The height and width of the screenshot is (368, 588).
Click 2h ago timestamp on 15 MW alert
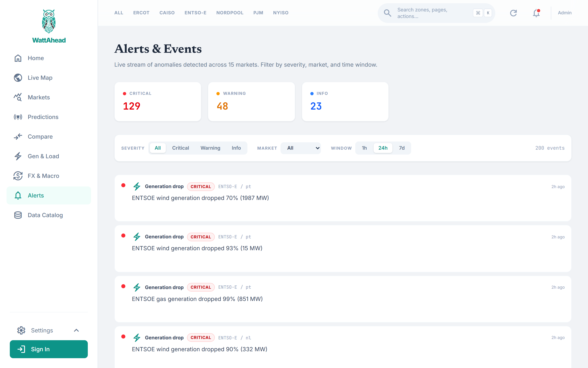(558, 237)
